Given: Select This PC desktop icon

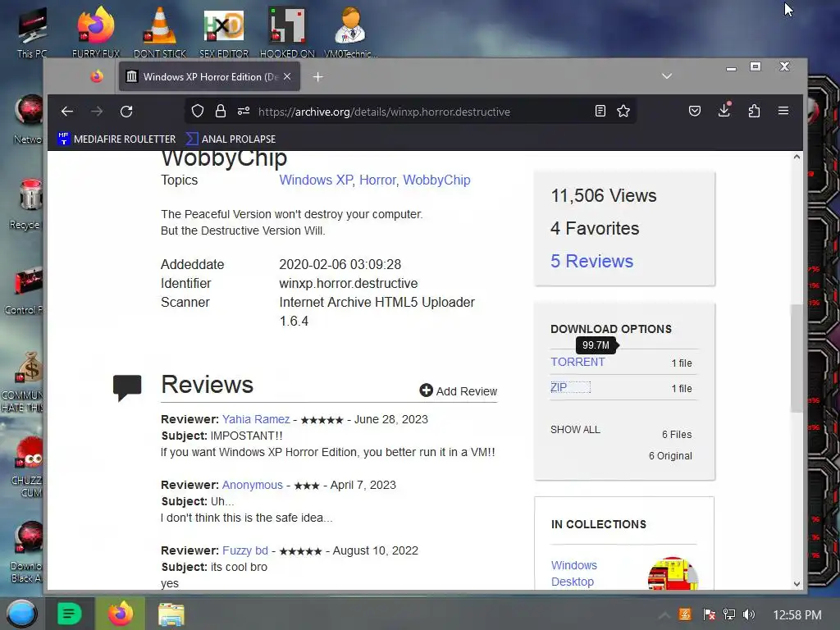Looking at the screenshot, I should click(x=32, y=33).
